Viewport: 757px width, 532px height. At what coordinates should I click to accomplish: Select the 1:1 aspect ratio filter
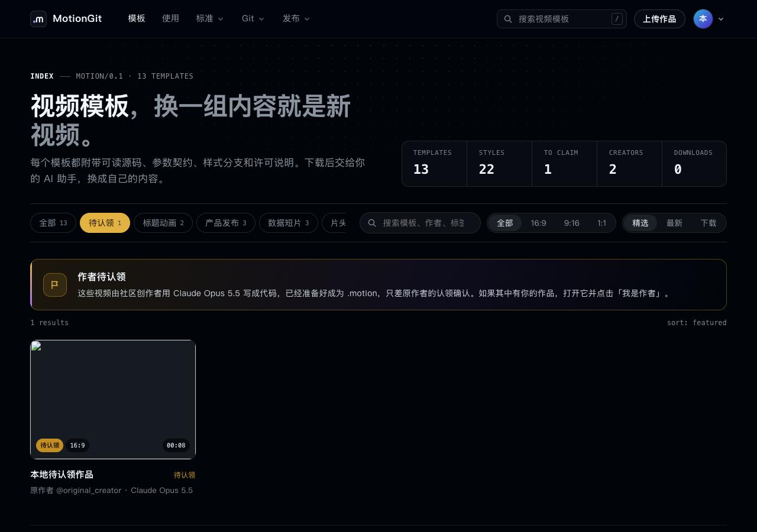[601, 223]
